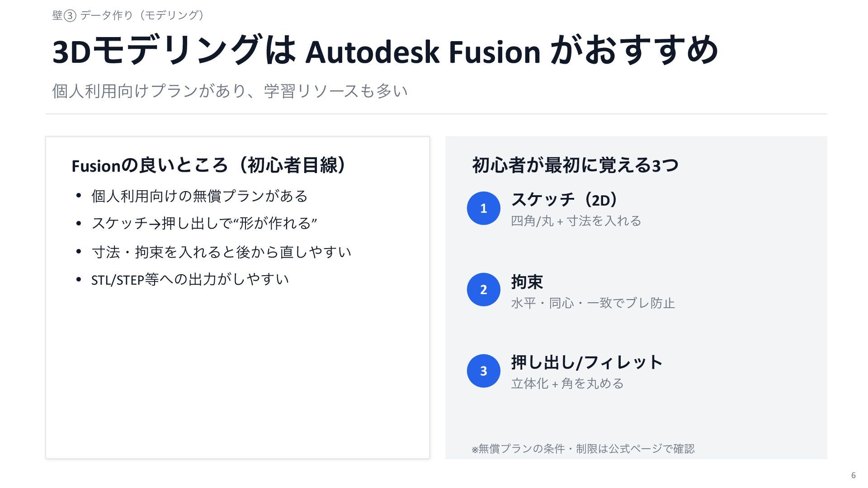Click the step title 押し出し/フィレット
Screen dimensions: 868x488
coord(587,362)
